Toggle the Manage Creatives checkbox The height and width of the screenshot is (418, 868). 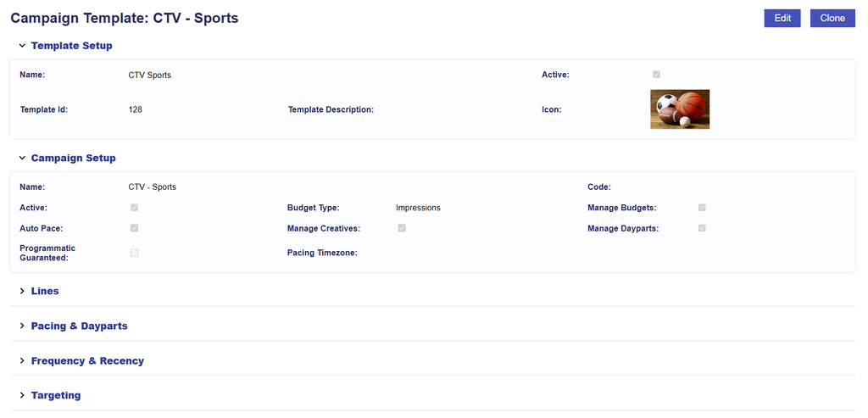click(402, 228)
